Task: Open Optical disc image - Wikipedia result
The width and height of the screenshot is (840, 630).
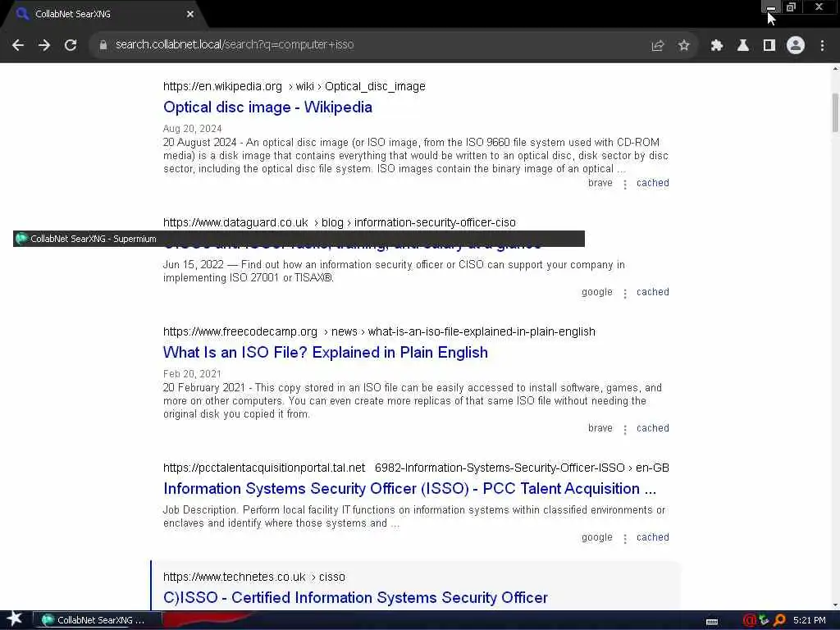Action: 267,107
